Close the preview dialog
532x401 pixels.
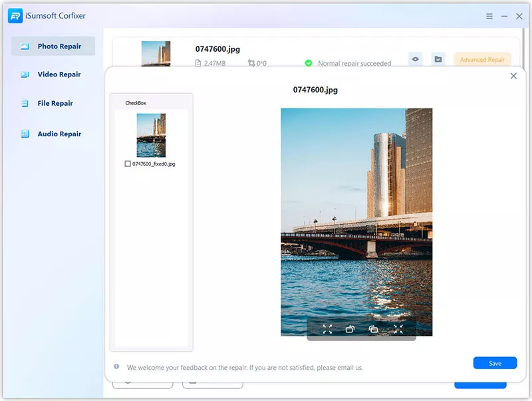coord(513,76)
